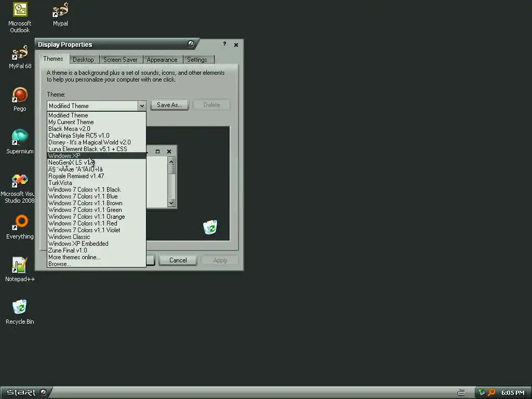
Task: Switch to the Appearance tab
Action: click(162, 60)
